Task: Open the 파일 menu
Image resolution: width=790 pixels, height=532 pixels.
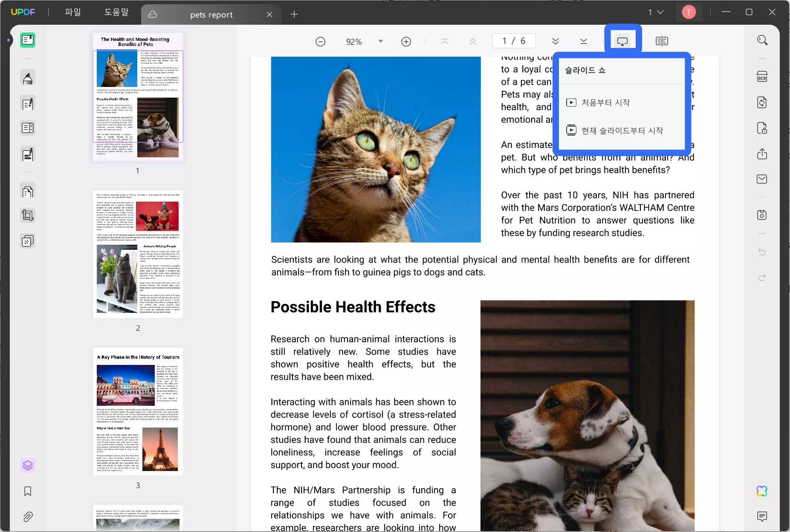Action: coord(72,12)
